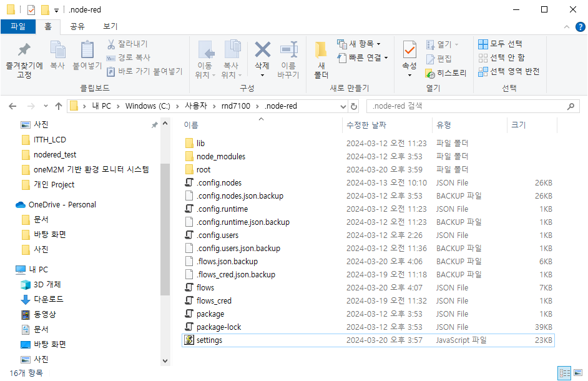Select 잘라내기 (Cut) scissors
Screen dimensions: 588x381
[x=127, y=44]
